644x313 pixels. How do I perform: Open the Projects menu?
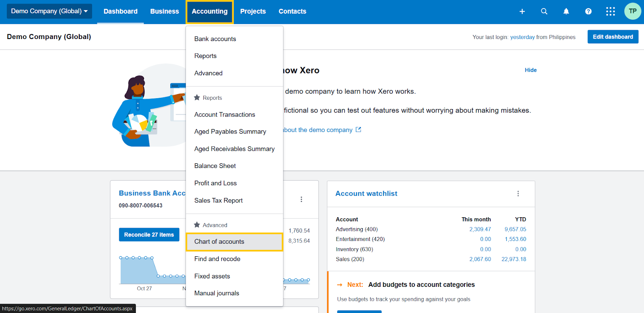[253, 11]
